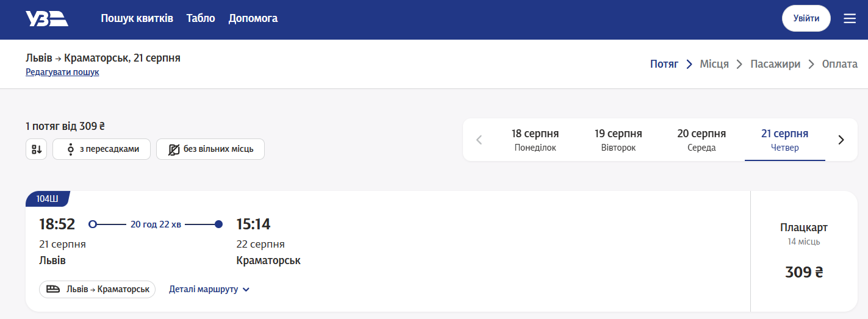Image resolution: width=868 pixels, height=319 pixels.
Task: Click the Ukrzaliznytsia logo
Action: [x=46, y=19]
